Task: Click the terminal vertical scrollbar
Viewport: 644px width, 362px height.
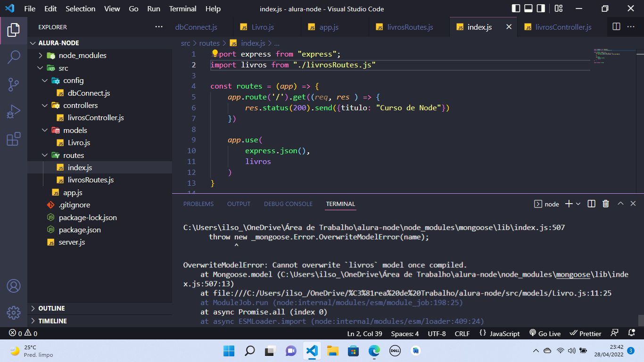Action: pos(641,321)
